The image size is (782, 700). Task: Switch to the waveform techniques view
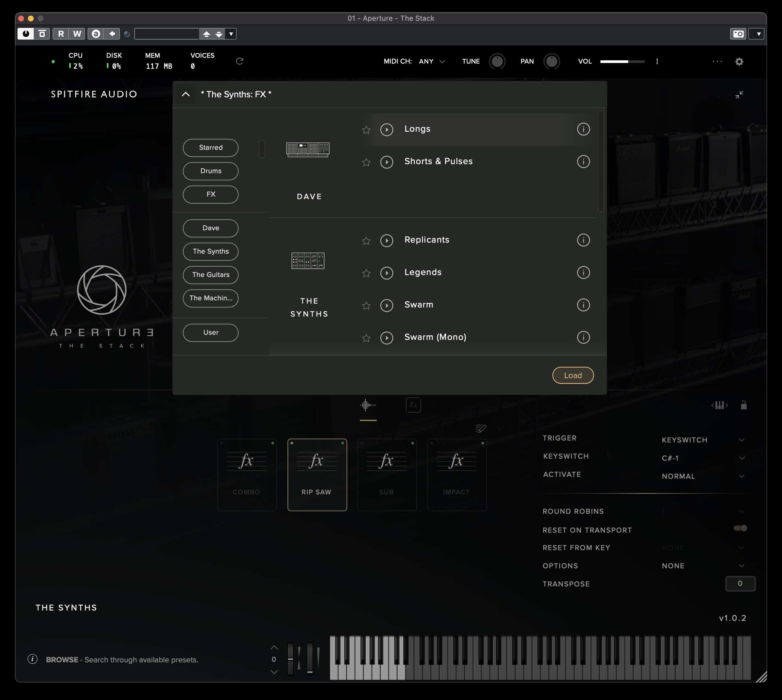coord(368,405)
